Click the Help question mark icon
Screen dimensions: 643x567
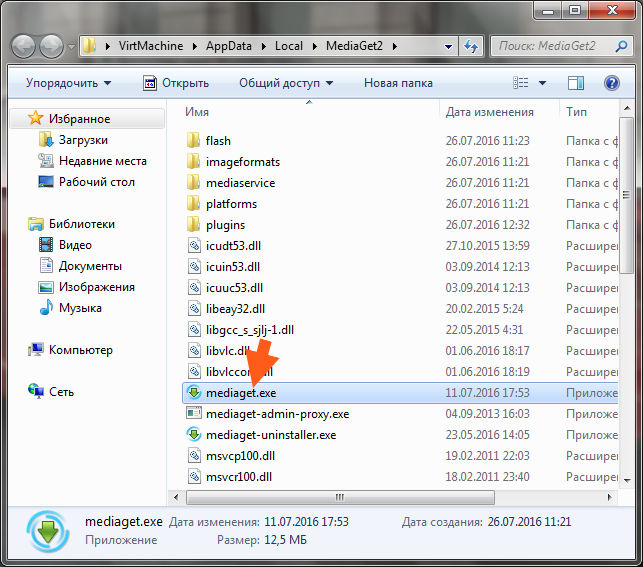(611, 83)
